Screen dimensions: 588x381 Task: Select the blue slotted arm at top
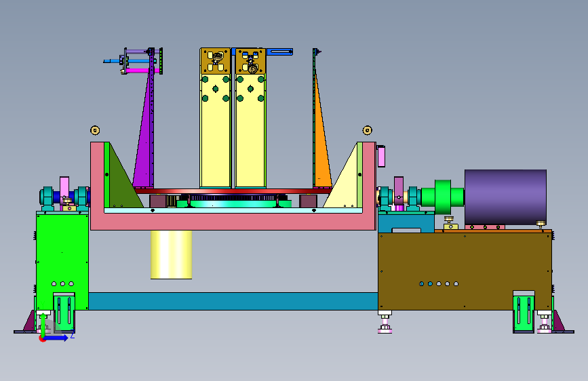[279, 52]
